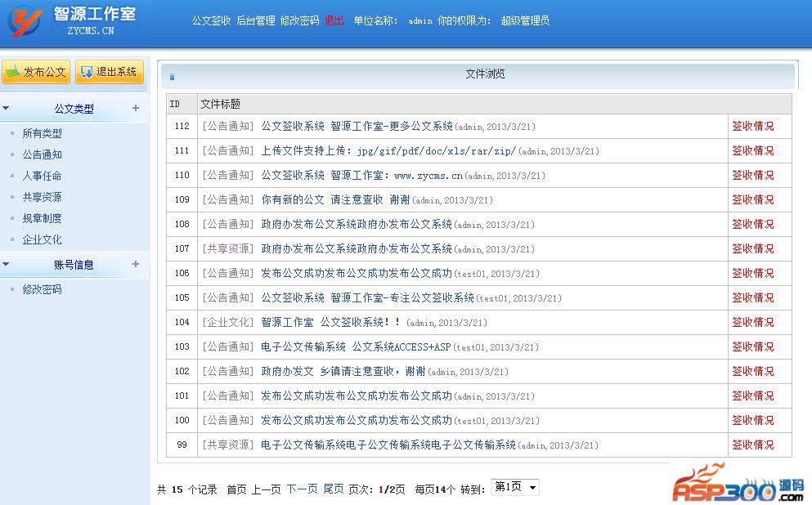Open 修改密码 in the top menu
Viewport: 812px width, 505px height.
tap(300, 20)
